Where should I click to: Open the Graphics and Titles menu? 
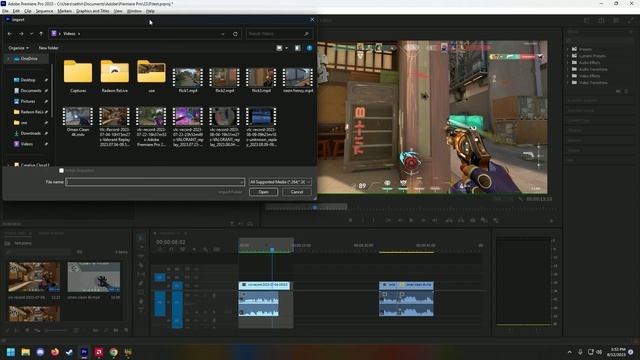point(93,11)
